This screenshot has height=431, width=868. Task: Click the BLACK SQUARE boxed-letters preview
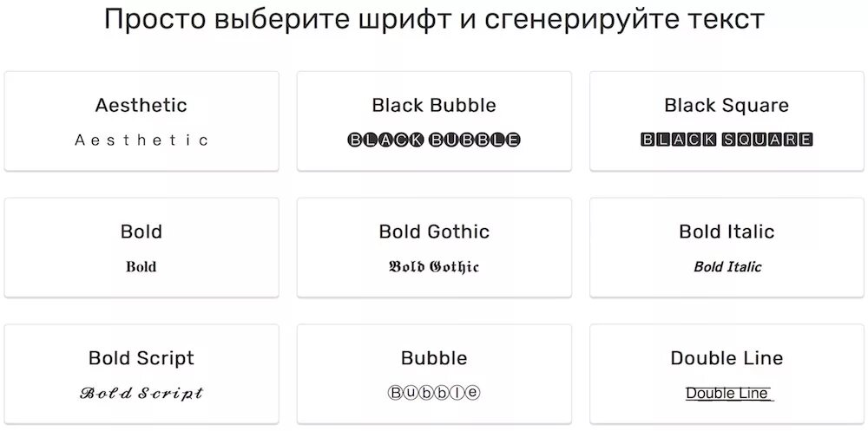point(727,140)
